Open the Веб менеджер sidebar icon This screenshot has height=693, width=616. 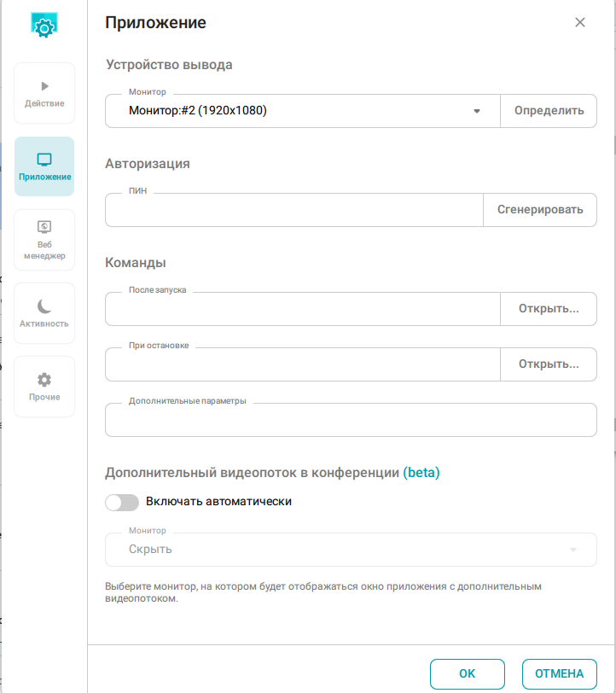[44, 227]
